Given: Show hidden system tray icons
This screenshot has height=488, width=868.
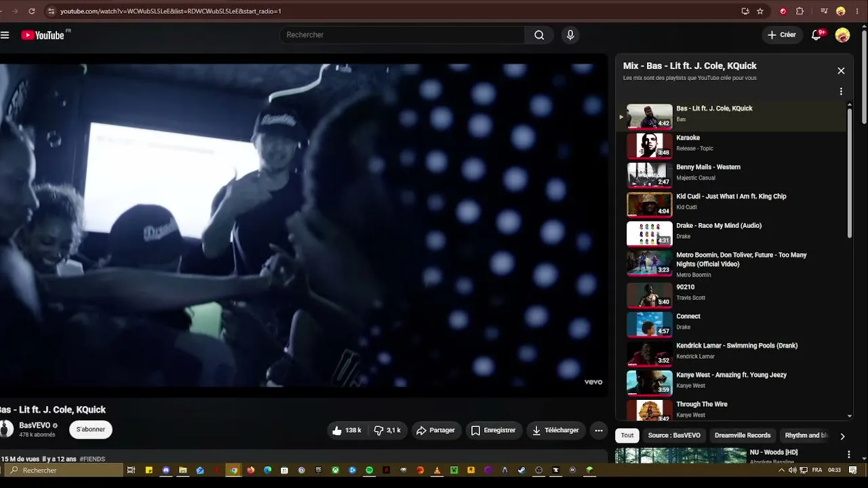Looking at the screenshot, I should [x=781, y=470].
